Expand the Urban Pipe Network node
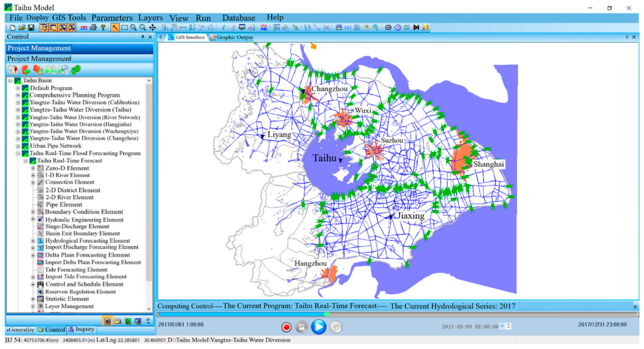 click(x=18, y=146)
